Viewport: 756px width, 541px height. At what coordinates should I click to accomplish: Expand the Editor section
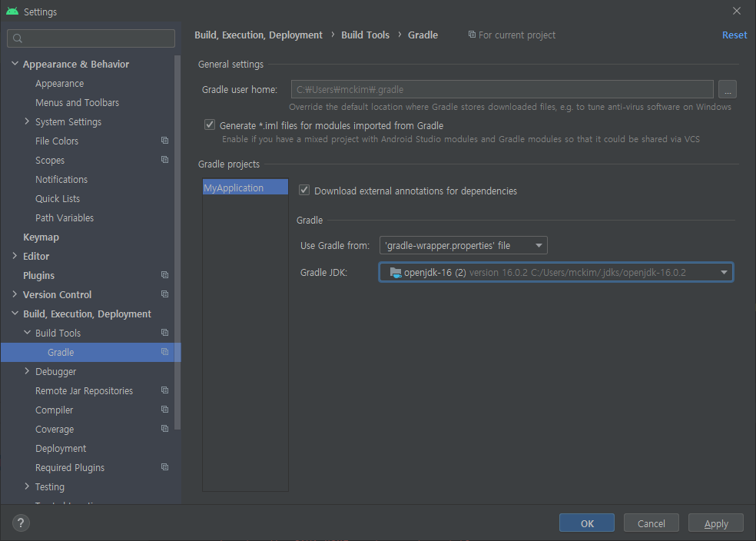(x=15, y=256)
